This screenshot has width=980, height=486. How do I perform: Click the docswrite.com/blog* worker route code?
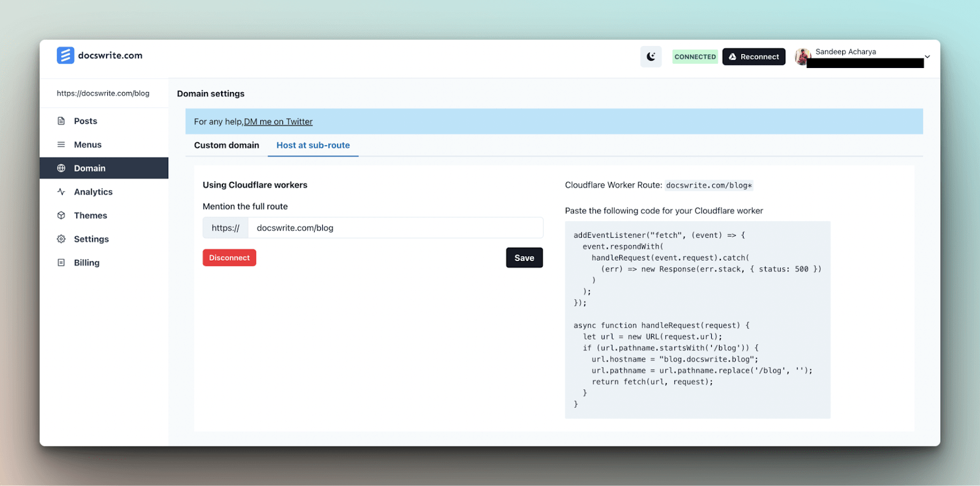pos(709,185)
